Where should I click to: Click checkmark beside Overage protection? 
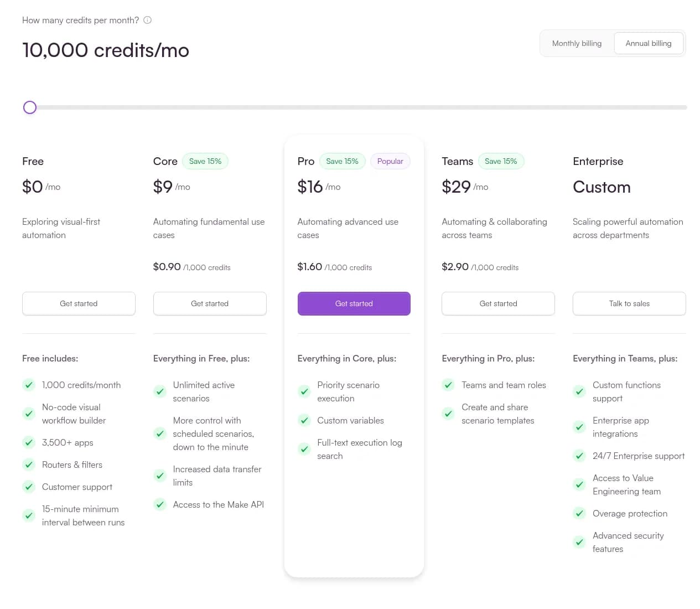pos(579,513)
